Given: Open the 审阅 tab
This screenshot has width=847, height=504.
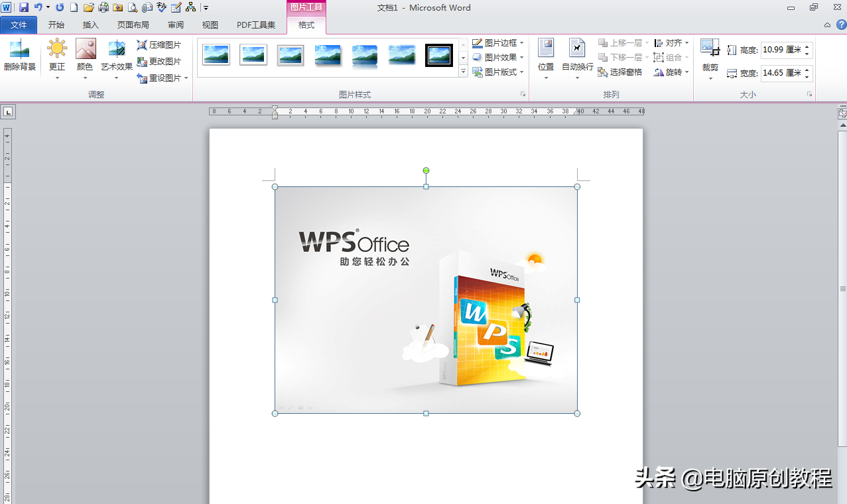Looking at the screenshot, I should click(176, 25).
